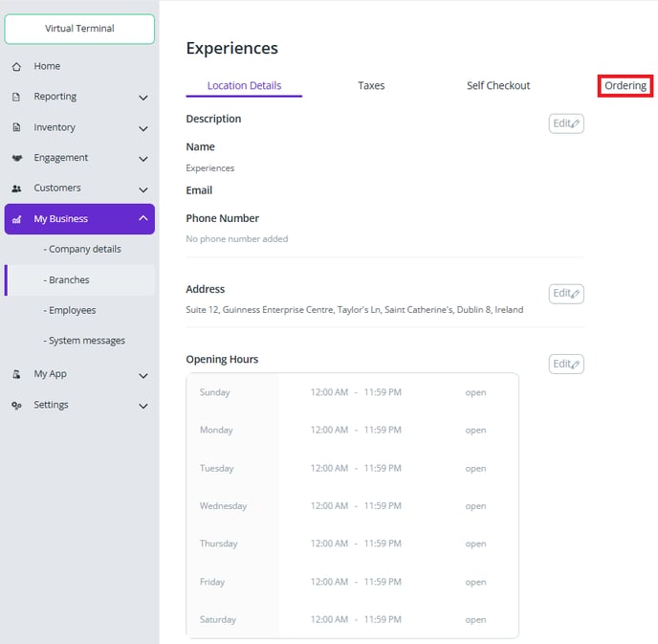Edit the Opening Hours

coord(566,365)
